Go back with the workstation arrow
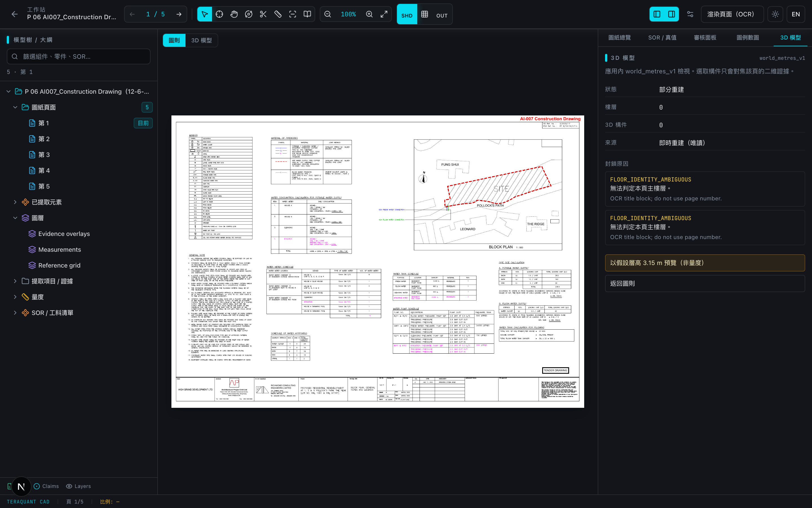Screen dimensions: 812x508 (x=14, y=14)
